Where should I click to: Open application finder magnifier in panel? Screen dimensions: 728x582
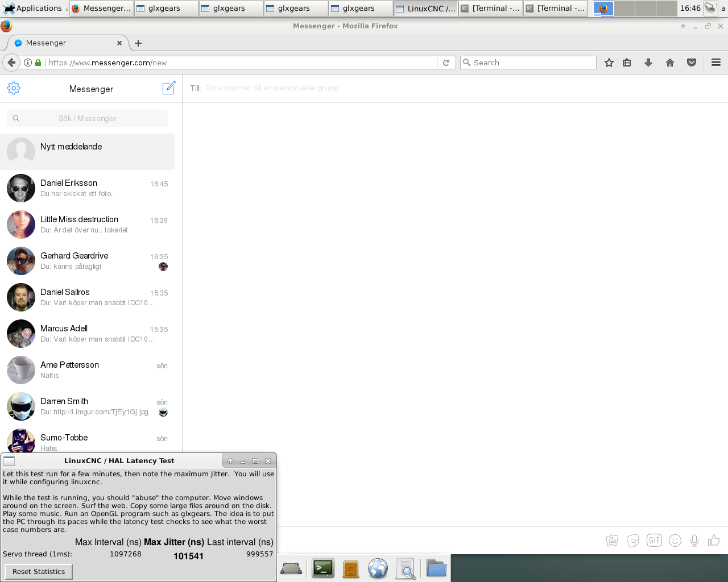tap(406, 568)
